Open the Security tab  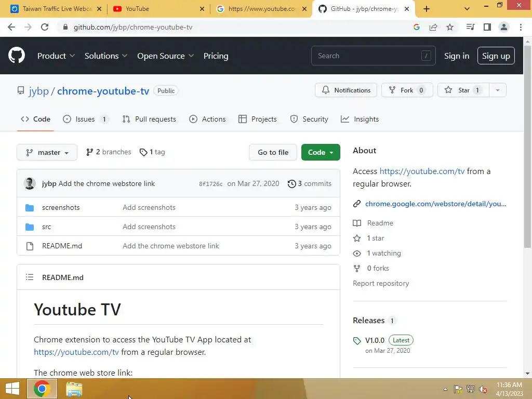coord(309,119)
